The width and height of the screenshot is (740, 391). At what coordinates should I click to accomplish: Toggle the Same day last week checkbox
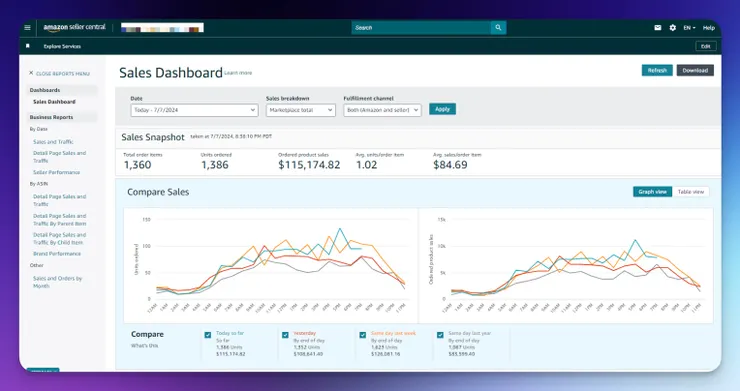[x=362, y=335]
